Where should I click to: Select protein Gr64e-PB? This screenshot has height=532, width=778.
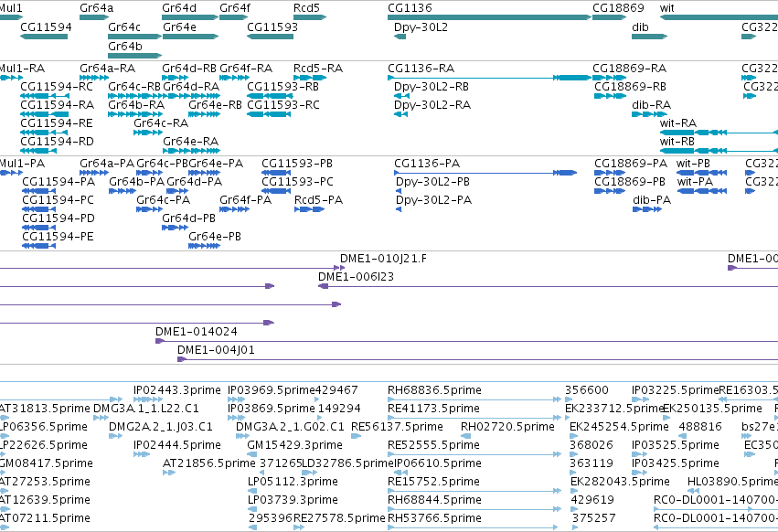pyautogui.click(x=204, y=246)
